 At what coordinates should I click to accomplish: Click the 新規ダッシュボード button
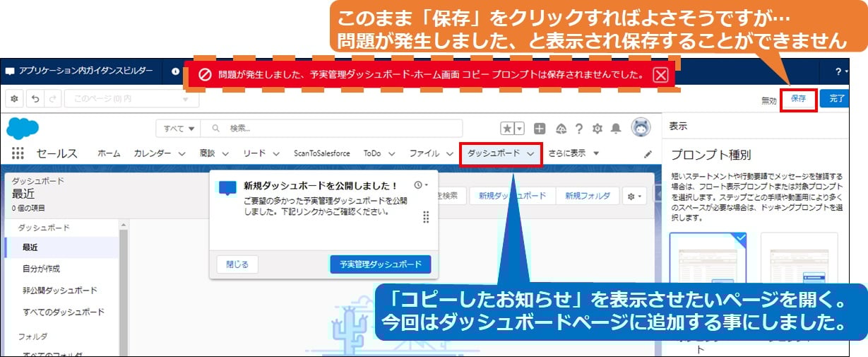(513, 196)
